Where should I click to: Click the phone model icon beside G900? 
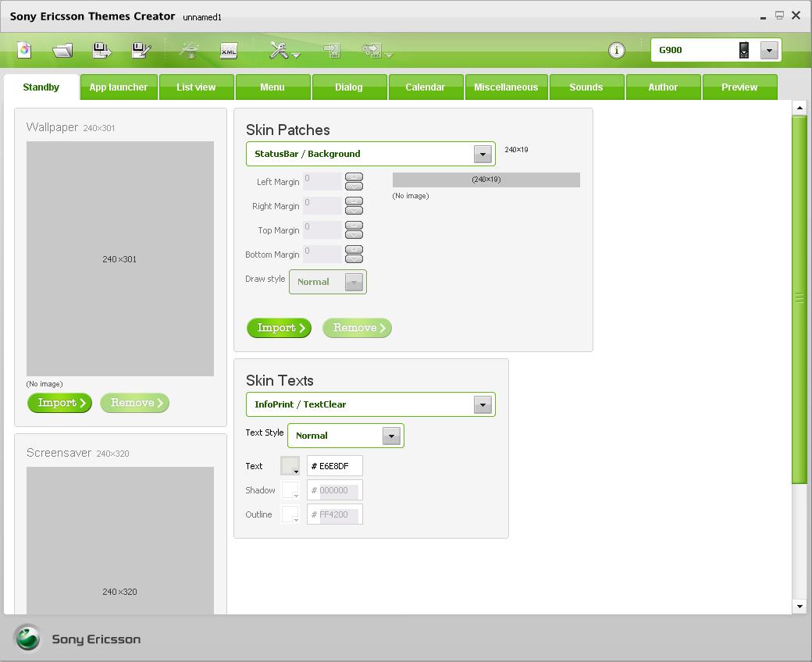pos(743,50)
